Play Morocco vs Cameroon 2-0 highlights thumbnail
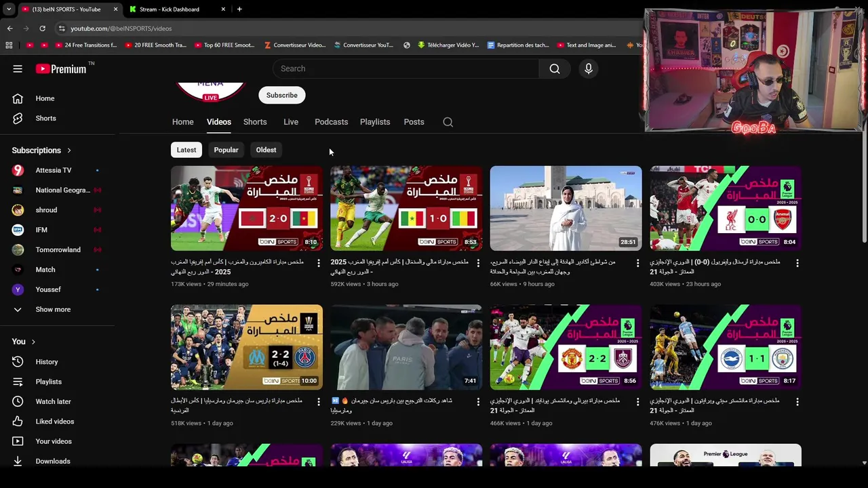The width and height of the screenshot is (868, 488). tap(247, 208)
